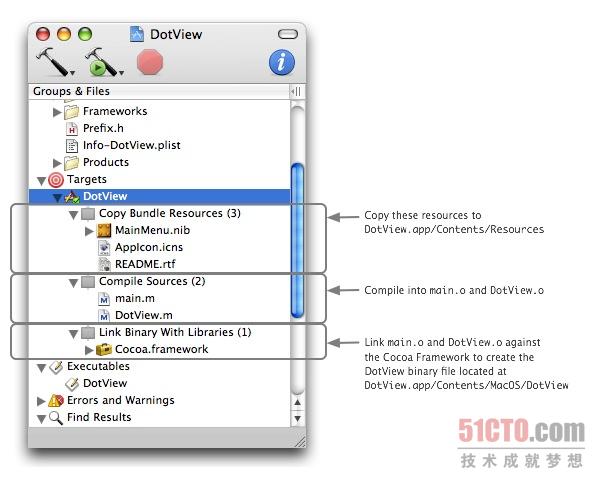Select the Products folder icon
The width and height of the screenshot is (592, 477).
[71, 163]
